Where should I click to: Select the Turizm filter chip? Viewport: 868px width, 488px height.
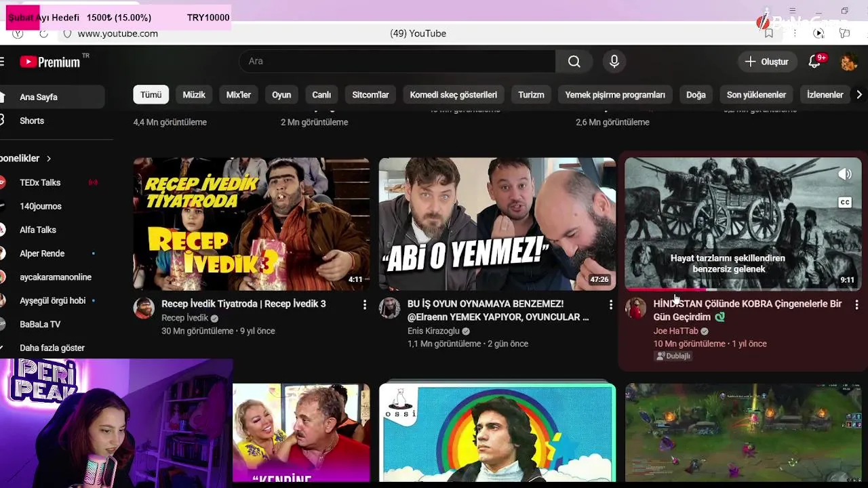[x=531, y=95]
